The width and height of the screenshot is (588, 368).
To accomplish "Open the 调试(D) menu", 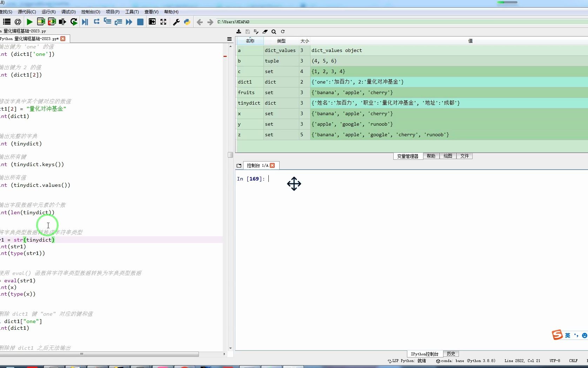I will click(68, 12).
